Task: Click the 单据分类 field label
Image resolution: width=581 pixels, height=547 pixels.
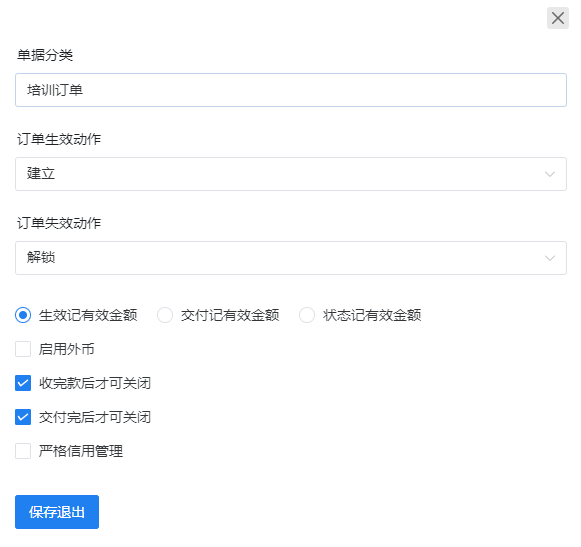Action: click(45, 55)
